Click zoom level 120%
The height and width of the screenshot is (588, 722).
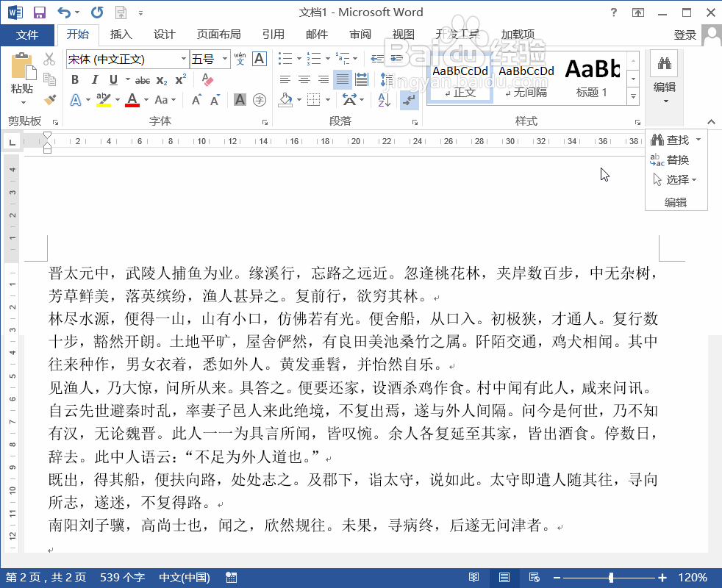692,578
